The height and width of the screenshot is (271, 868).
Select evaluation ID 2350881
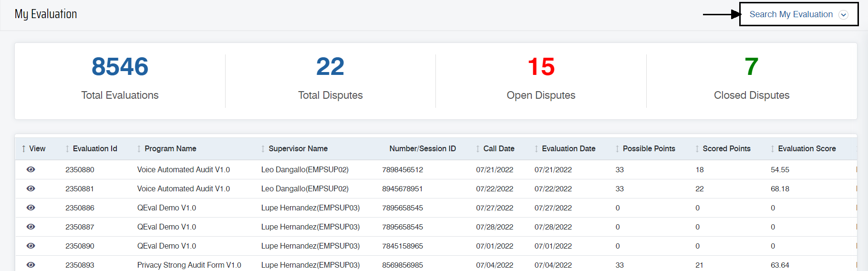80,189
